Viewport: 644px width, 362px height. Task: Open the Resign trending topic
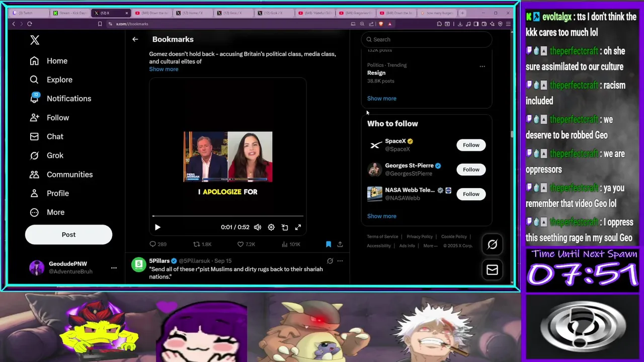click(x=376, y=73)
